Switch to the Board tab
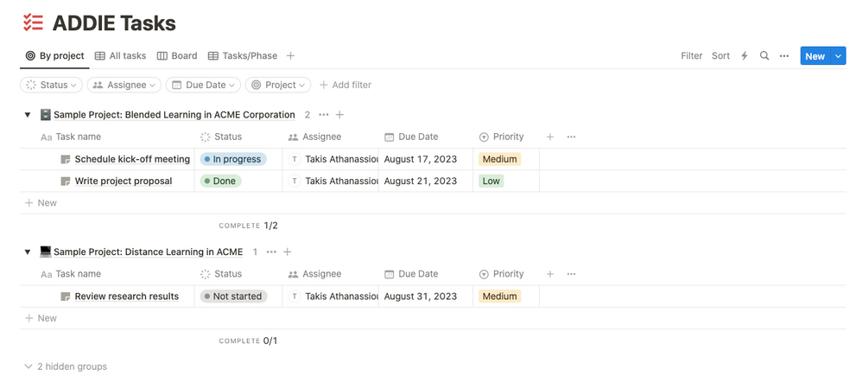The width and height of the screenshot is (868, 389). click(x=177, y=56)
